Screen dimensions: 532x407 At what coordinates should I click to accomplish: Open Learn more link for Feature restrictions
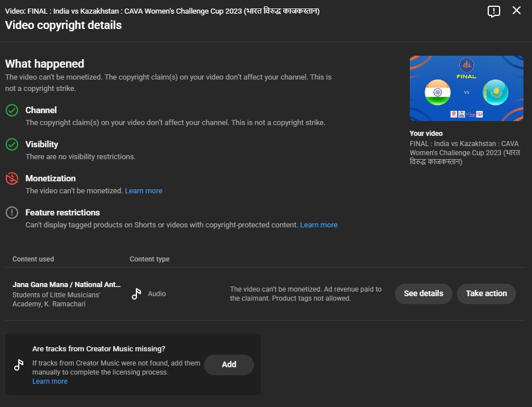click(x=319, y=225)
